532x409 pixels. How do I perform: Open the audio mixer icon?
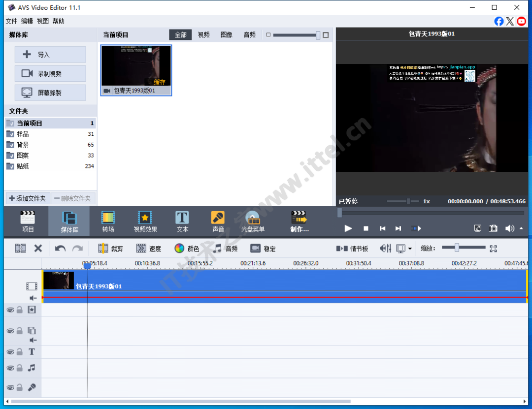385,249
